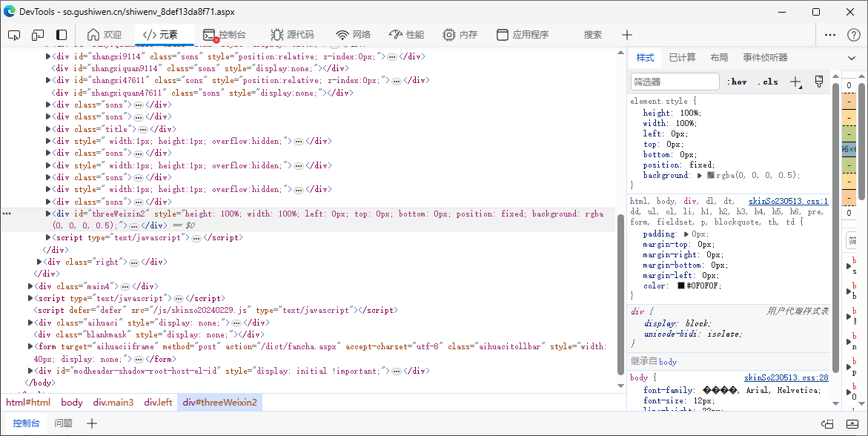Click the 筛选器 filter input field
The height and width of the screenshot is (436, 868).
675,82
